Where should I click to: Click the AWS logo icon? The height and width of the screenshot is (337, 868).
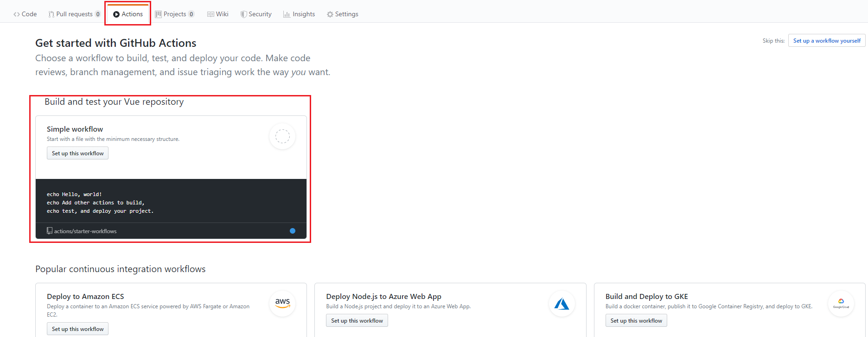click(282, 304)
